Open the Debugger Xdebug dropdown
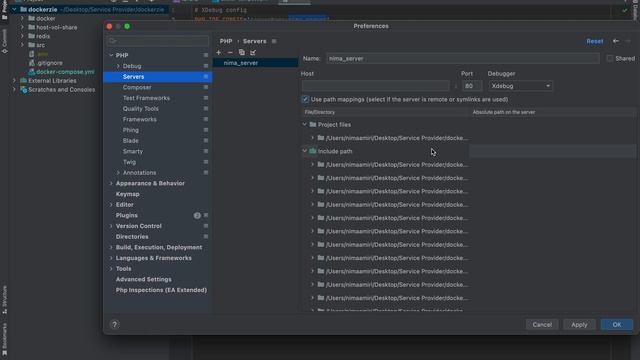This screenshot has height=360, width=640. click(x=520, y=86)
